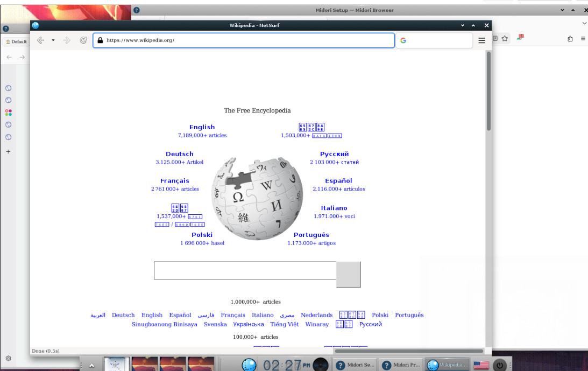588x371 pixels.
Task: Click the Midori window help icon in title bar
Action: pyautogui.click(x=137, y=10)
